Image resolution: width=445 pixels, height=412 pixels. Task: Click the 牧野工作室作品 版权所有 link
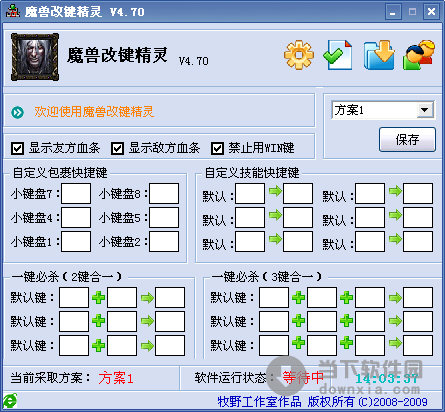(x=322, y=401)
